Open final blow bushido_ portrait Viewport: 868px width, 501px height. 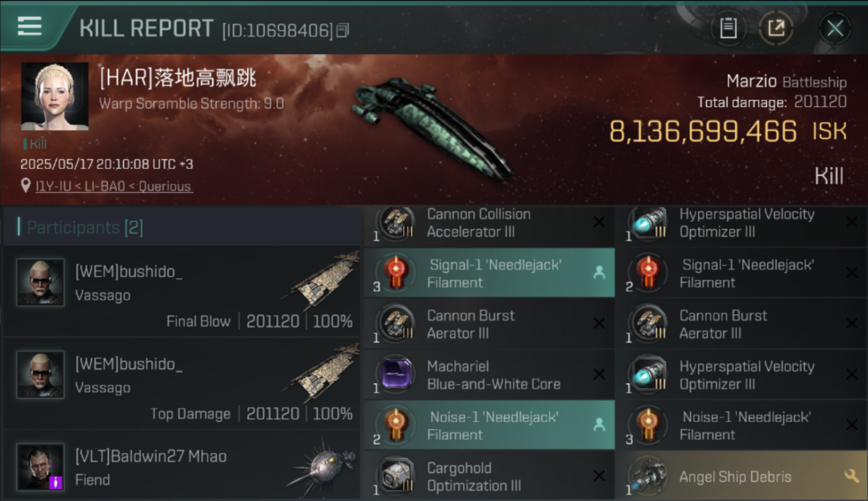point(40,283)
